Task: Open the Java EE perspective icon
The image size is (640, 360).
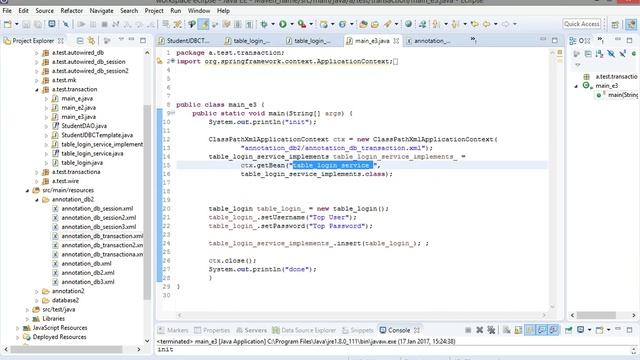Action: click(x=631, y=24)
